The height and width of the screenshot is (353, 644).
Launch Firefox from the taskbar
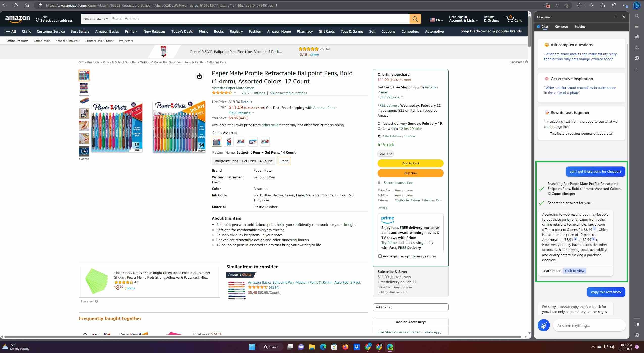click(345, 347)
